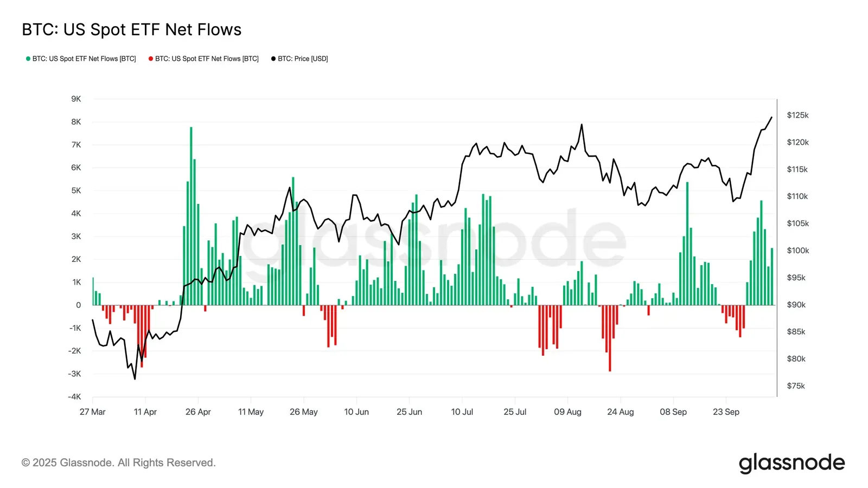Image resolution: width=868 pixels, height=488 pixels.
Task: Click the red dot in the legend
Action: point(151,59)
